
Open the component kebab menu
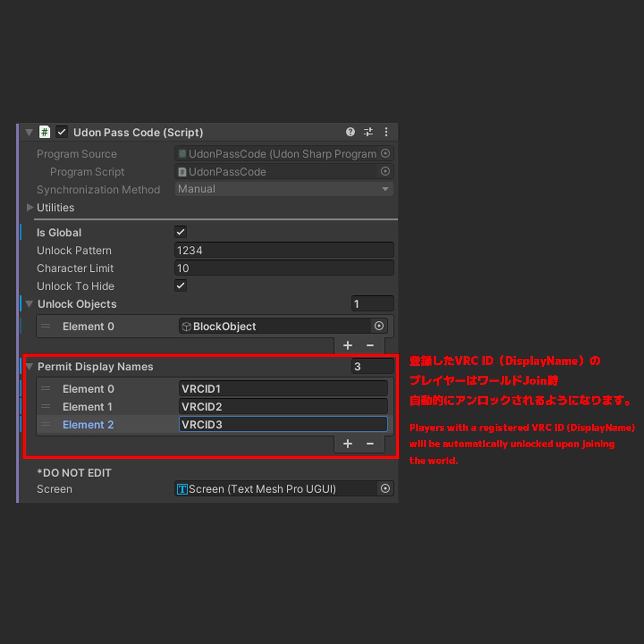pos(386,132)
